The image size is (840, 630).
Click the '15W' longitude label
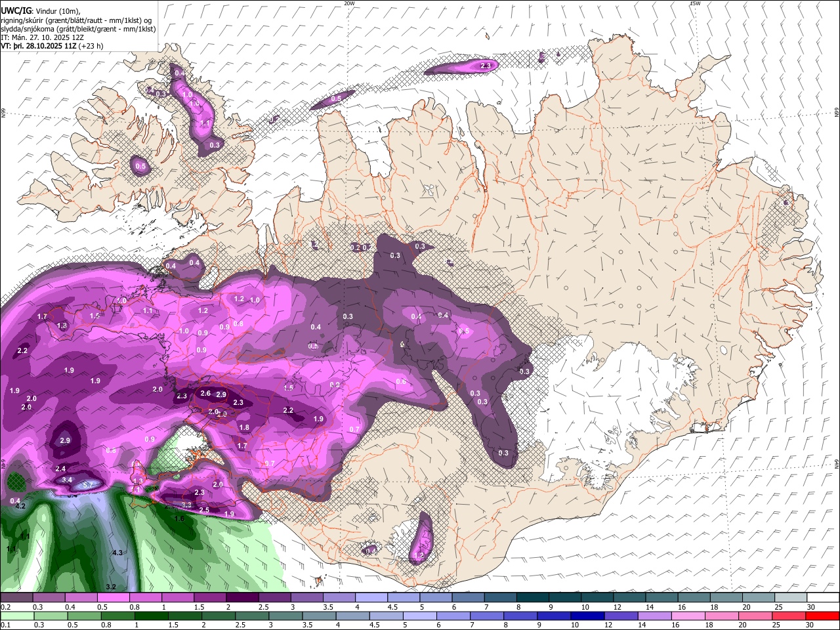pyautogui.click(x=694, y=3)
